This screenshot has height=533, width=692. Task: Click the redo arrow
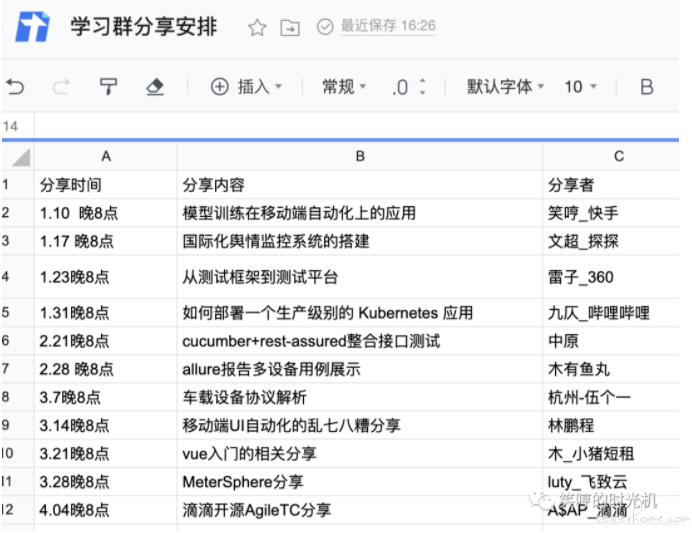tap(61, 86)
